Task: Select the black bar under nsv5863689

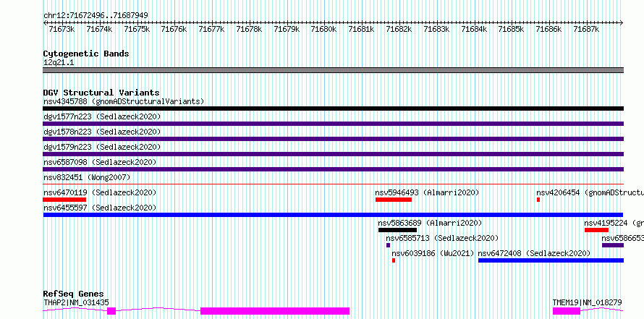Action: coord(397,230)
